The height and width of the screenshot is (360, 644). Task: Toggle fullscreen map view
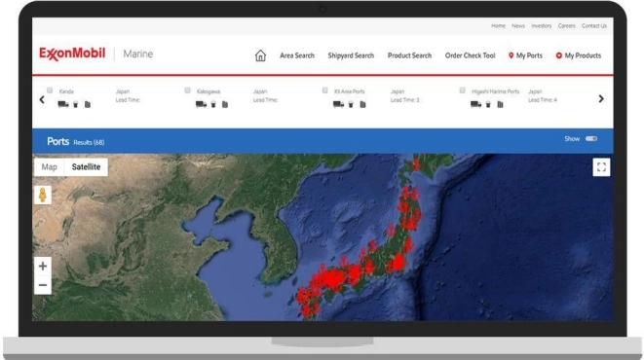[x=601, y=167]
